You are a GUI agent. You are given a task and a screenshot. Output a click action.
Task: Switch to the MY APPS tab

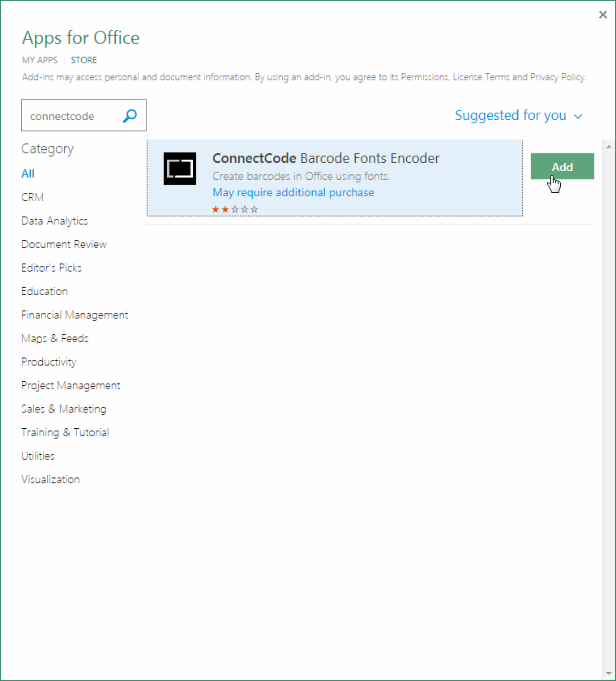tap(40, 60)
